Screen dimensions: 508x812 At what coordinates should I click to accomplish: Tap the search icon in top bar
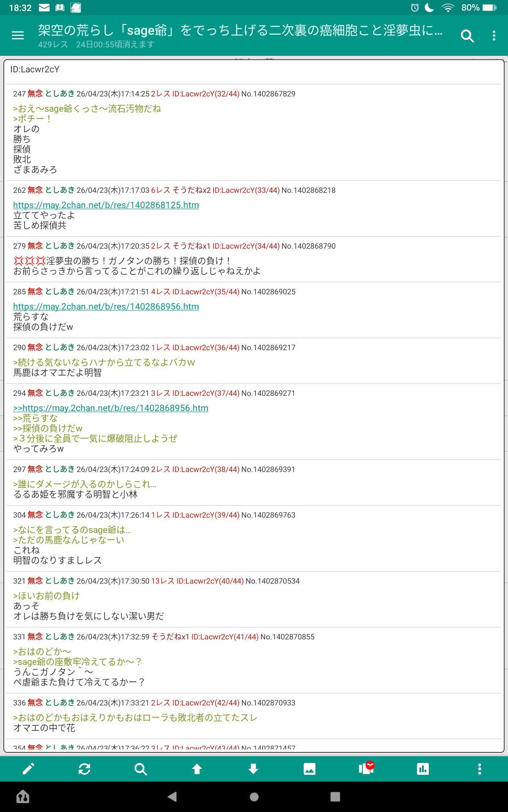(467, 36)
